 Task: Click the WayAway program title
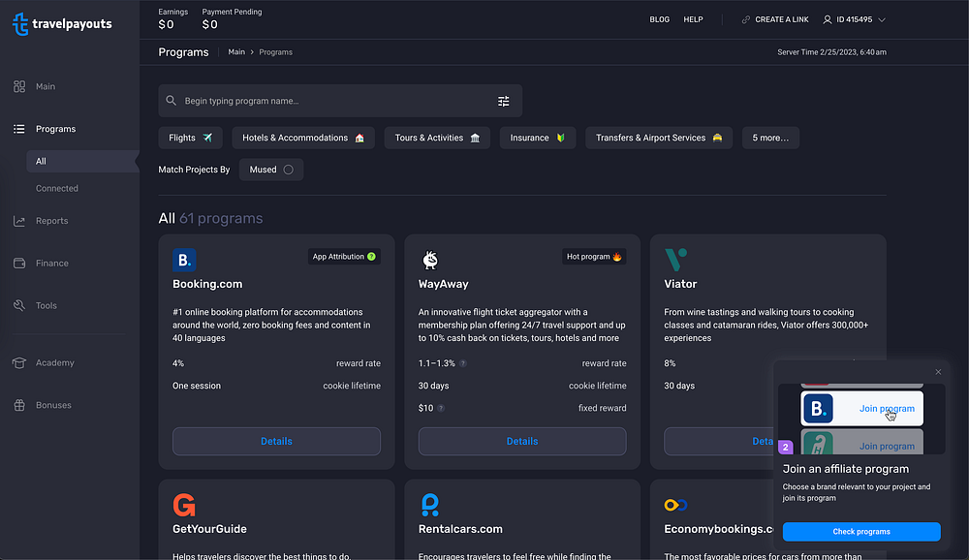pos(444,284)
